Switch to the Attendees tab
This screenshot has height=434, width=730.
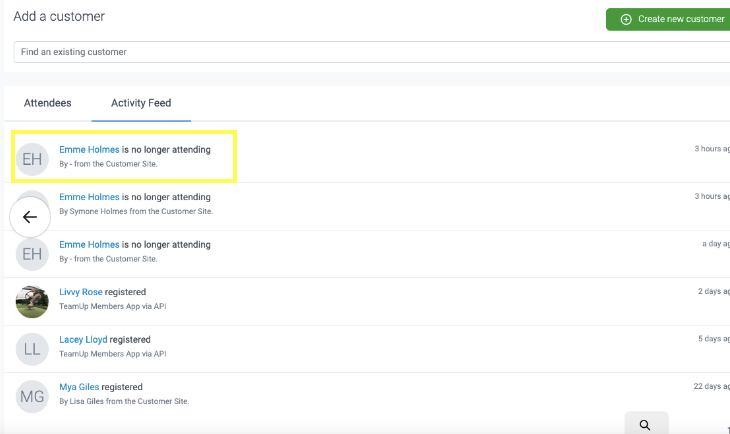click(x=47, y=103)
